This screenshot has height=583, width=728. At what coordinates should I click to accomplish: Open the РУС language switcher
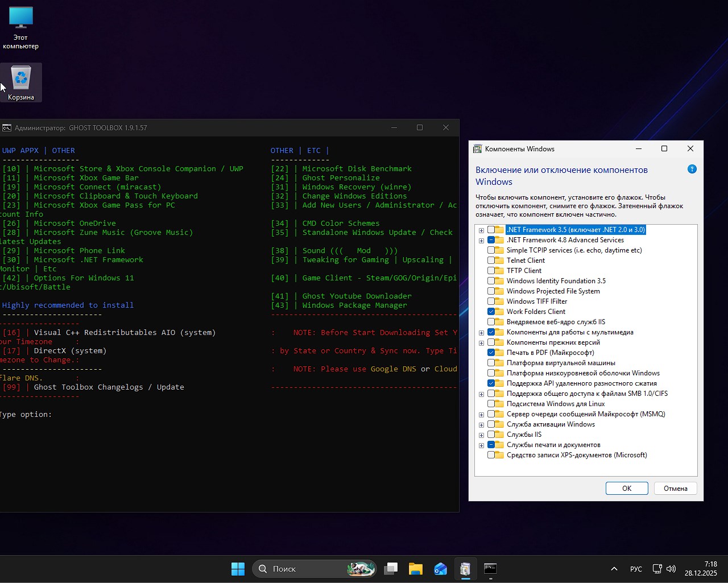click(635, 568)
